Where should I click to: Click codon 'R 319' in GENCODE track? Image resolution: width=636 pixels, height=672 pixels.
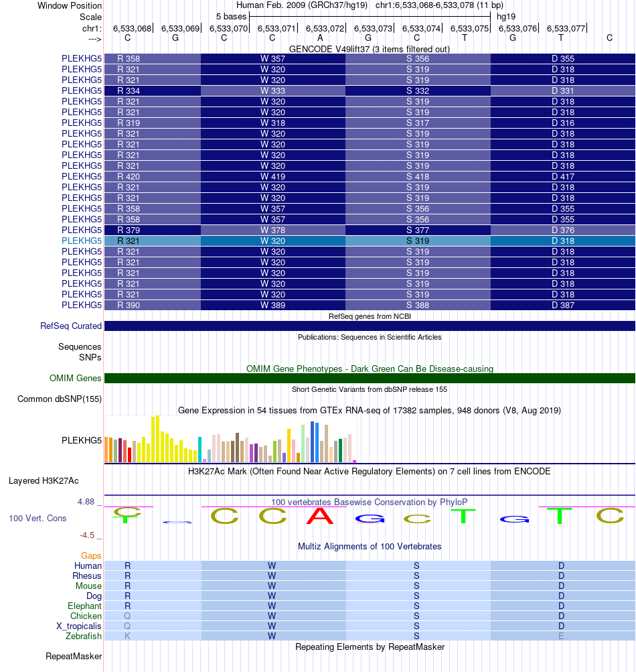click(x=129, y=123)
